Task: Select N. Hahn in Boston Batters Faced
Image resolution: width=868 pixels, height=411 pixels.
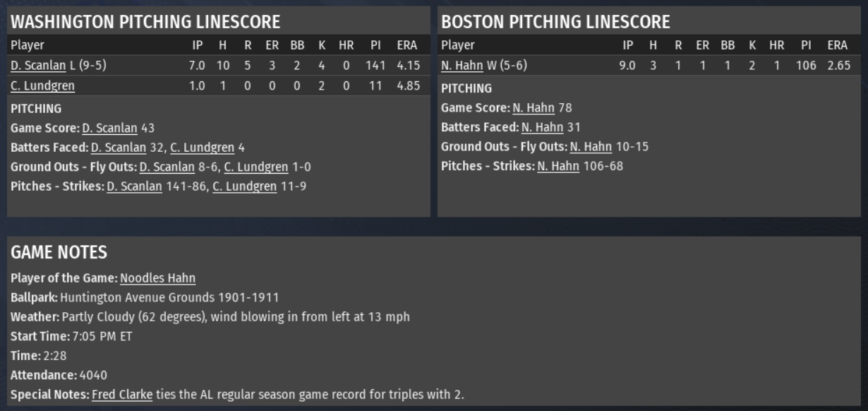Action: point(542,128)
